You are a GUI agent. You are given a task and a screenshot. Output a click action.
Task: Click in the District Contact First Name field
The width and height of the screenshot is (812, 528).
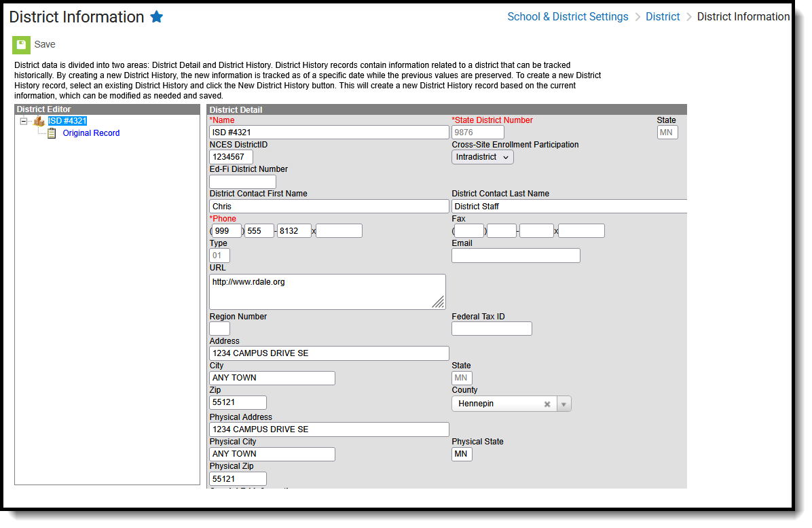tap(329, 206)
